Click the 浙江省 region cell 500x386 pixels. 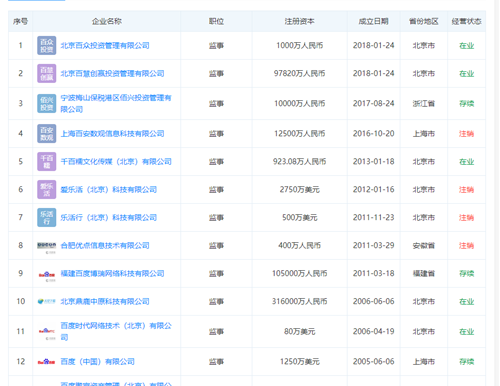click(424, 104)
